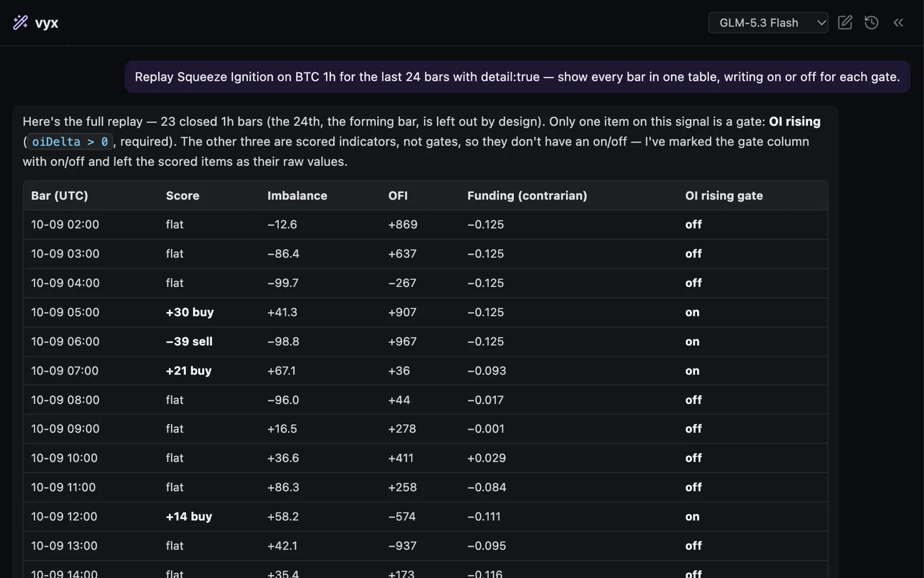Click the Bar (UTC) column header

click(59, 195)
